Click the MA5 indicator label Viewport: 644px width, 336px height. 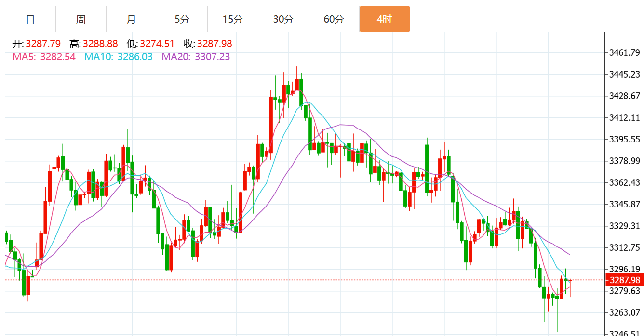pyautogui.click(x=44, y=57)
